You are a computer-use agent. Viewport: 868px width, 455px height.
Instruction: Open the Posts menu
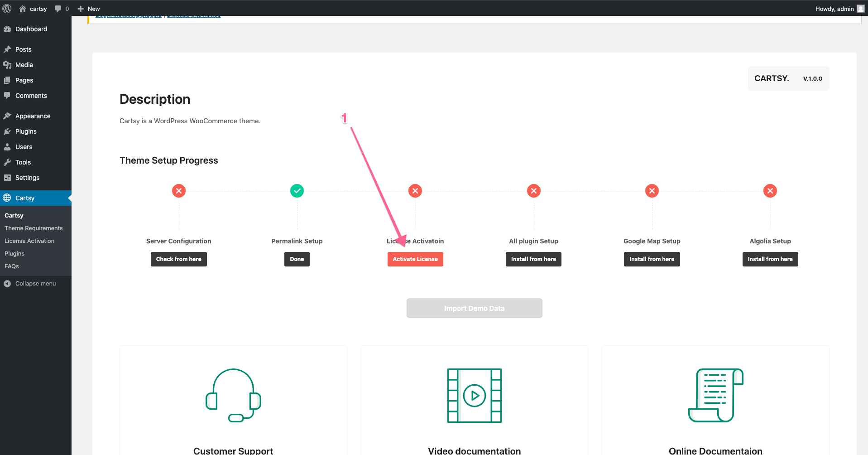pos(36,49)
